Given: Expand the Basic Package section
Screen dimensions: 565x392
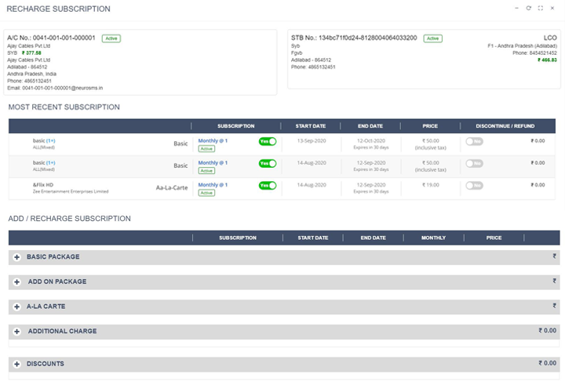Looking at the screenshot, I should [x=16, y=257].
